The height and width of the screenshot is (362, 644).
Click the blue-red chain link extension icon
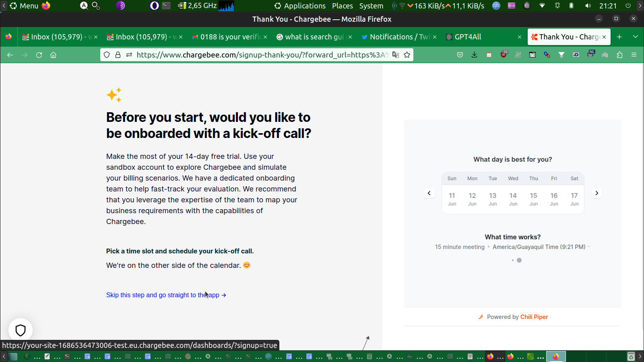547,55
